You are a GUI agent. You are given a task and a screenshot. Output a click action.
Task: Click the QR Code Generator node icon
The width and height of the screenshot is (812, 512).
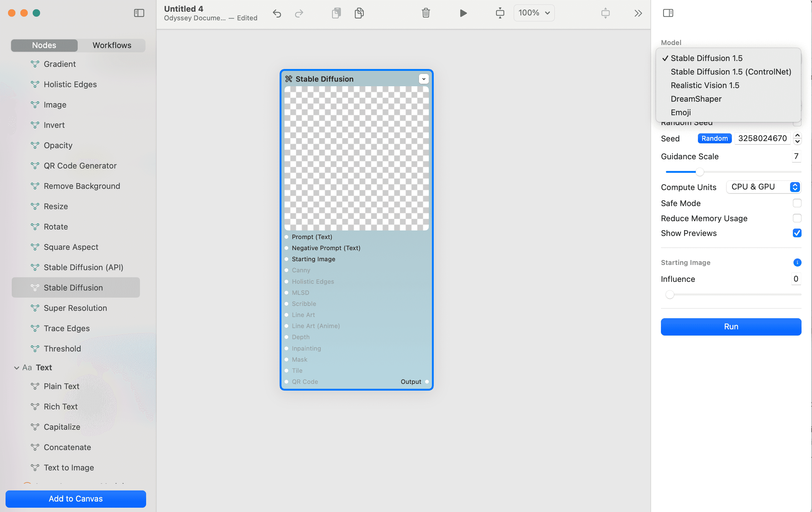[x=34, y=165]
